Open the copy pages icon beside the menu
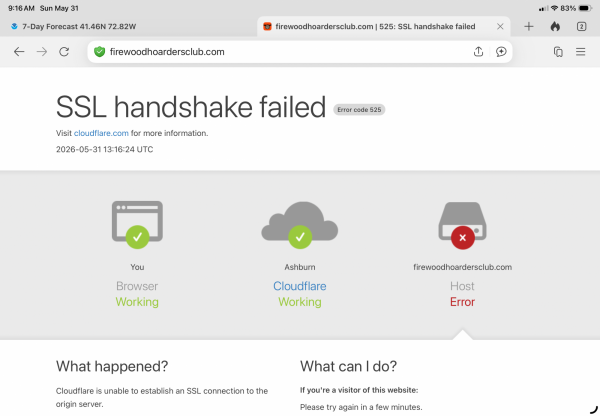The height and width of the screenshot is (416, 600). pos(558,52)
